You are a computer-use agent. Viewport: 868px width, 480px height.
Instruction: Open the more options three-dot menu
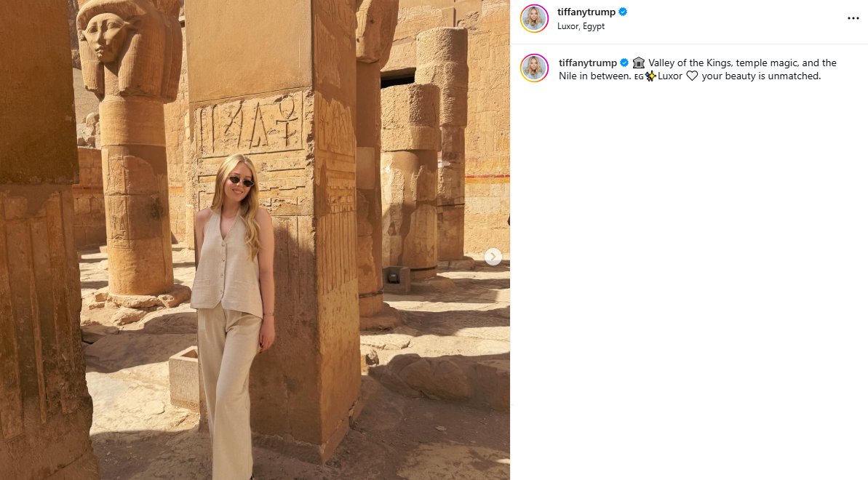[853, 18]
